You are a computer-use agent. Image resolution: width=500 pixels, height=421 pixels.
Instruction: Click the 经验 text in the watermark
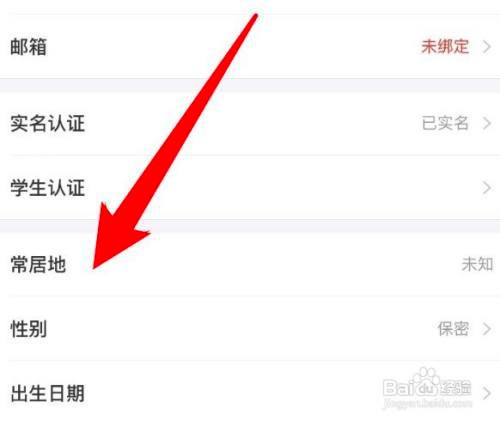[x=455, y=388]
